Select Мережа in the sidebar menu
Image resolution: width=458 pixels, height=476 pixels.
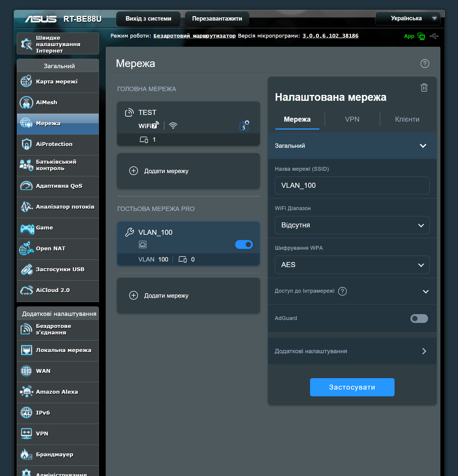[x=58, y=124]
